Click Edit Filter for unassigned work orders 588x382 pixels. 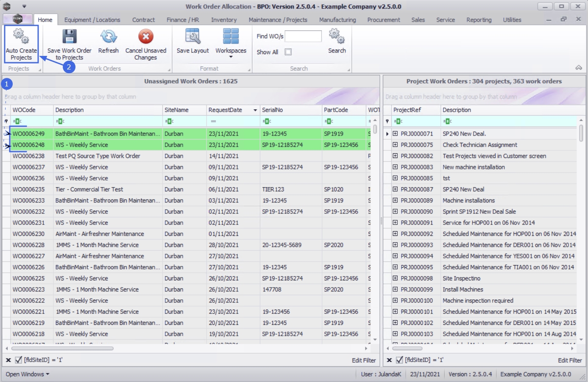(x=364, y=360)
